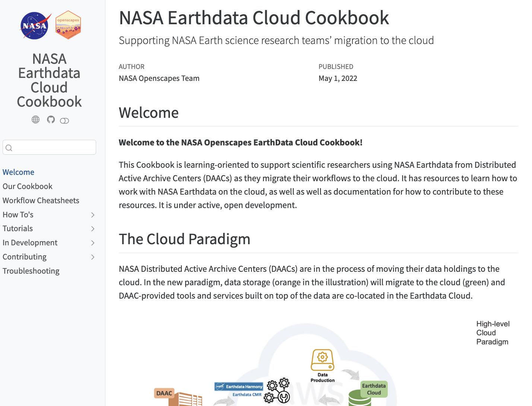This screenshot has width=532, height=406.
Task: Open the Openscapes hexagon badge
Action: coord(68,25)
